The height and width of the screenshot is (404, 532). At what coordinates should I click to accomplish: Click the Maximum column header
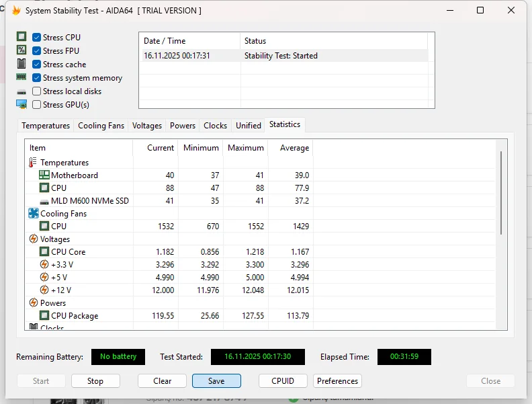(x=245, y=148)
